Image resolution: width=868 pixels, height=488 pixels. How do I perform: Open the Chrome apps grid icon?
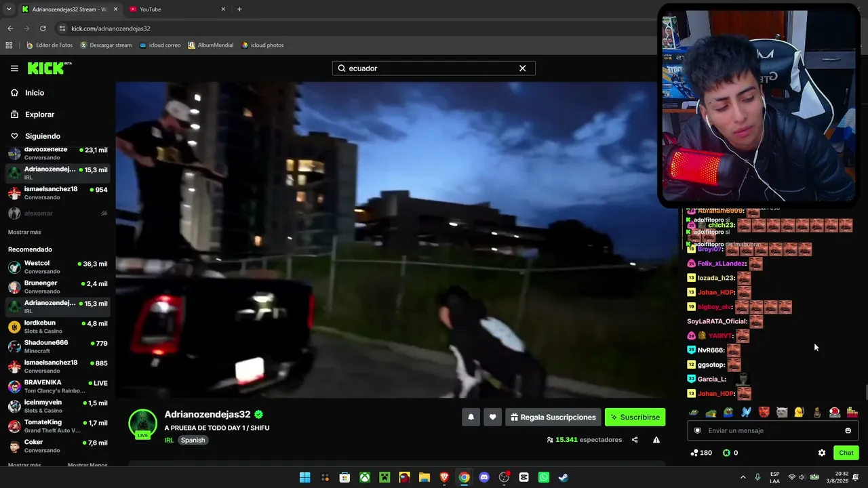[9, 45]
